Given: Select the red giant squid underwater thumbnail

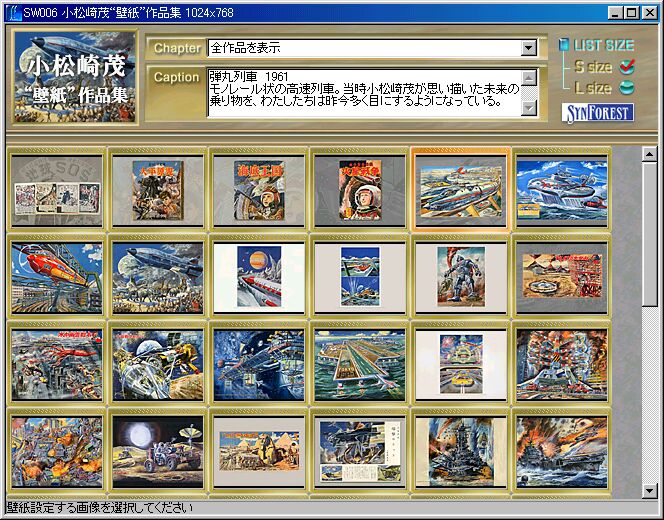Looking at the screenshot, I should [x=57, y=365].
